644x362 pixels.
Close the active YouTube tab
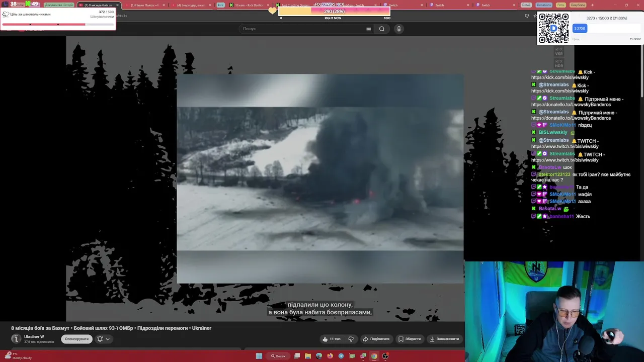coord(117,5)
